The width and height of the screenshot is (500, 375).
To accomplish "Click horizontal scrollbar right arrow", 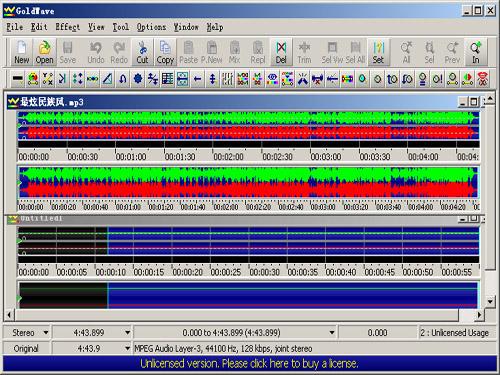I will click(479, 314).
